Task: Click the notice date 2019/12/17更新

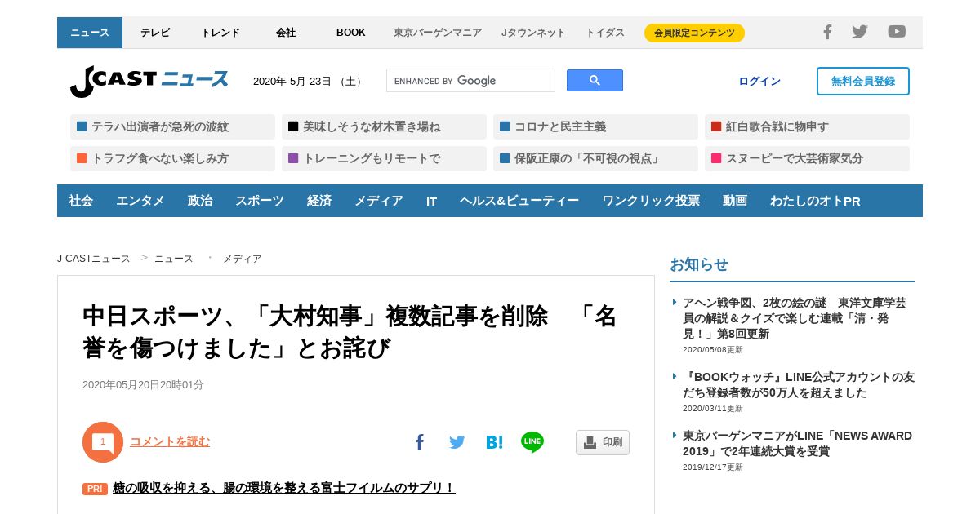Action: [x=713, y=467]
